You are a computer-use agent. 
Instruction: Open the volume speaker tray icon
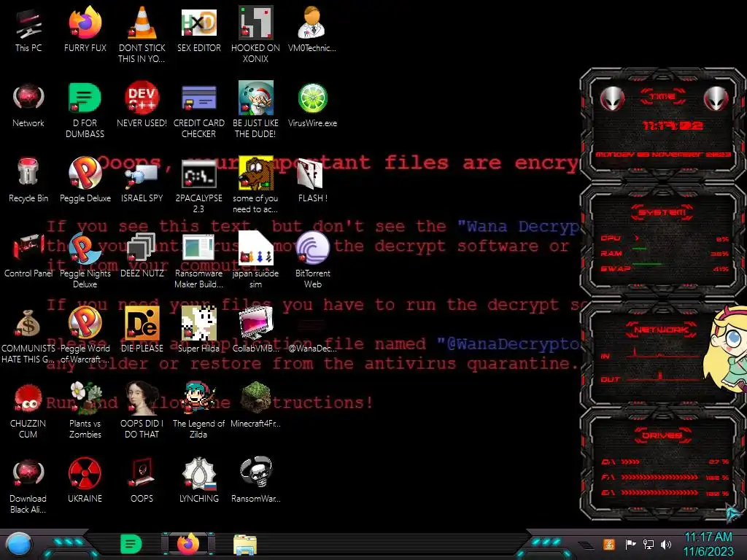pyautogui.click(x=666, y=544)
